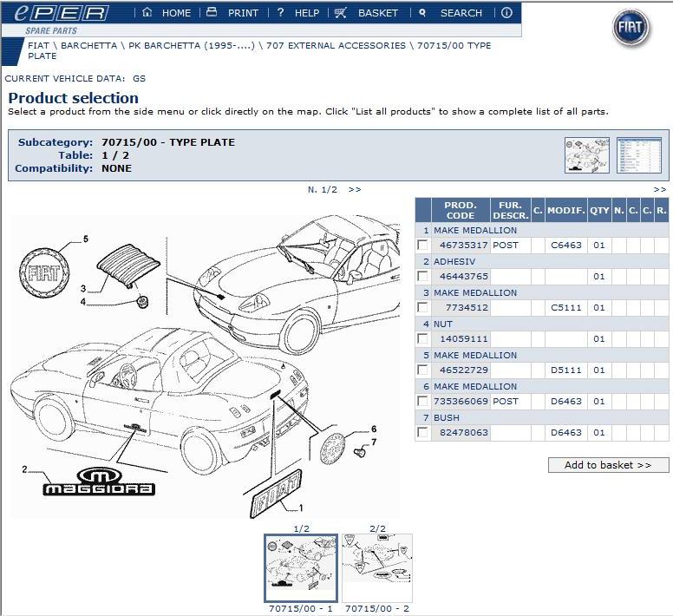Open PRINT menu item
This screenshot has width=673, height=616.
[243, 13]
